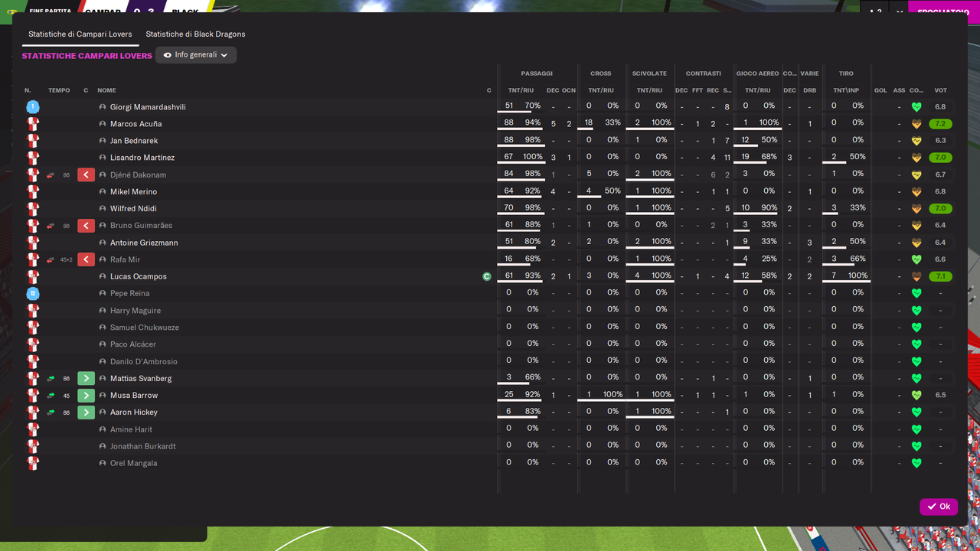This screenshot has height=551, width=980.
Task: Click the Contrasti column group header
Action: coord(704,73)
